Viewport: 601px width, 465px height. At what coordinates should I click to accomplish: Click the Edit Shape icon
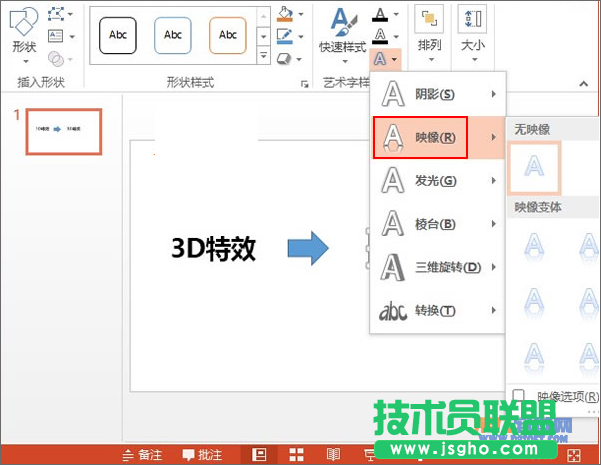click(x=56, y=14)
